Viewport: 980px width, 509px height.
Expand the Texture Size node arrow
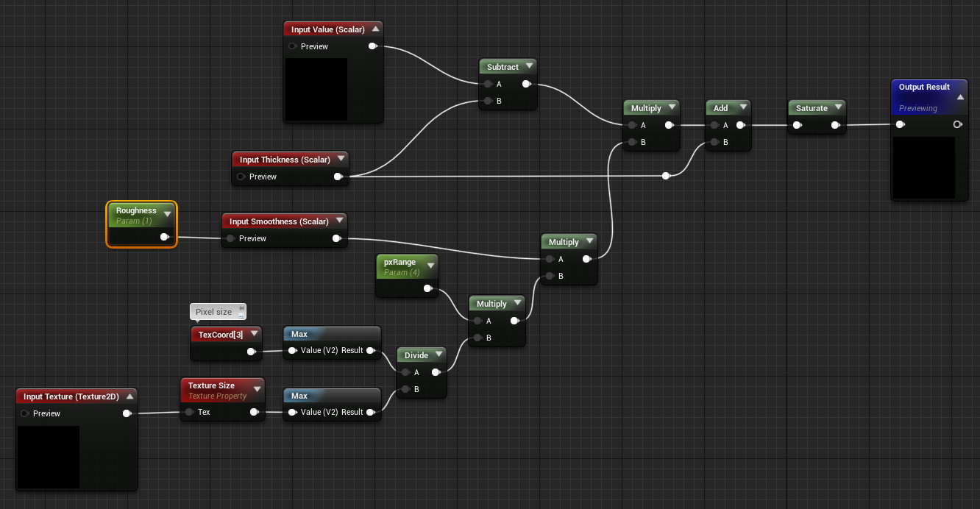(x=257, y=390)
